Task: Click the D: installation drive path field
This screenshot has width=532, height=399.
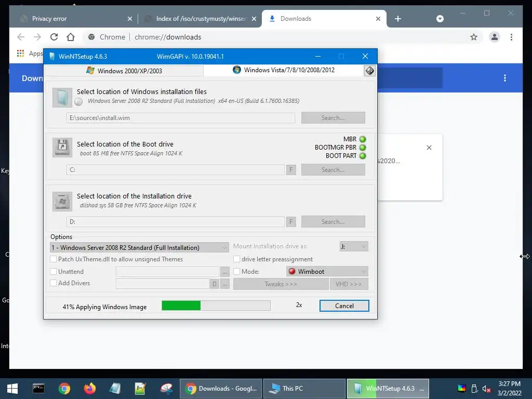Action: coord(176,222)
